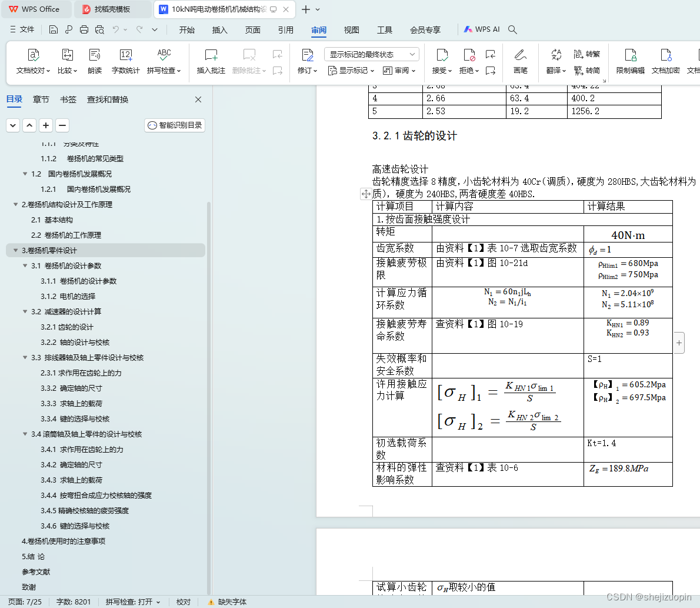
Task: Open WPS AI assistant
Action: [x=482, y=29]
